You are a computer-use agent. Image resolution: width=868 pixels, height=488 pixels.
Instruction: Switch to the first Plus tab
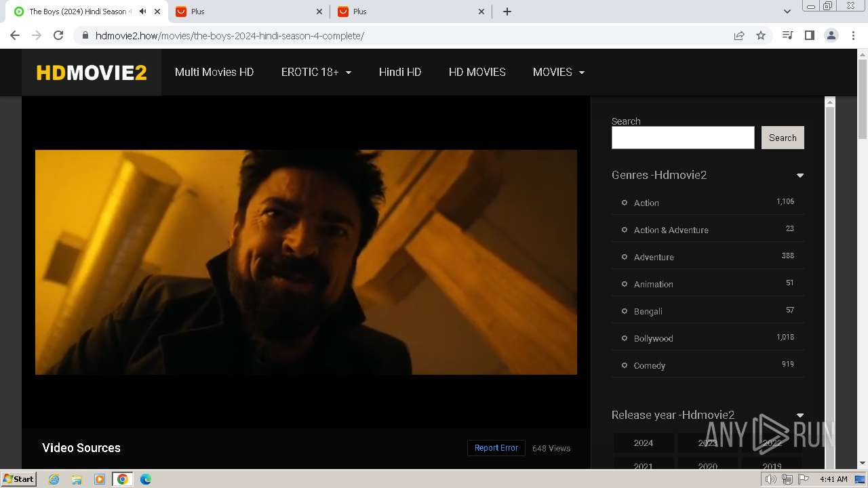(x=249, y=12)
